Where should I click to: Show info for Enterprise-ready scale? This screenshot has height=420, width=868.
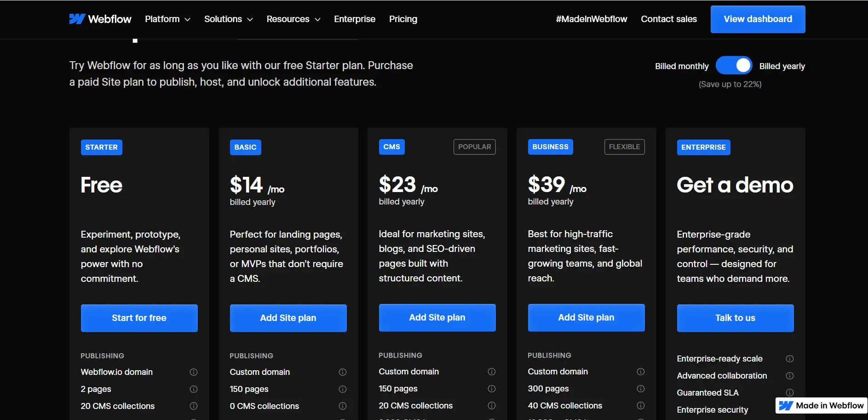pyautogui.click(x=790, y=359)
